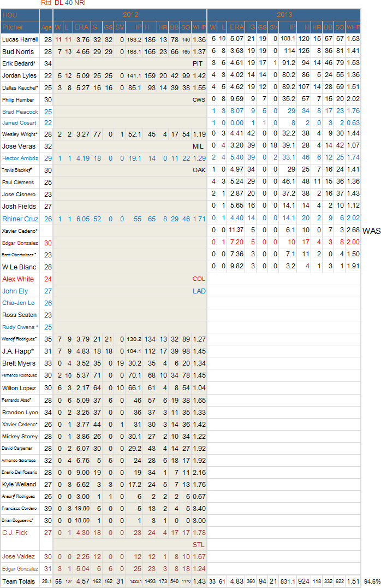
Task: Click the Rtd legend label at top
Action: tap(46, 3)
